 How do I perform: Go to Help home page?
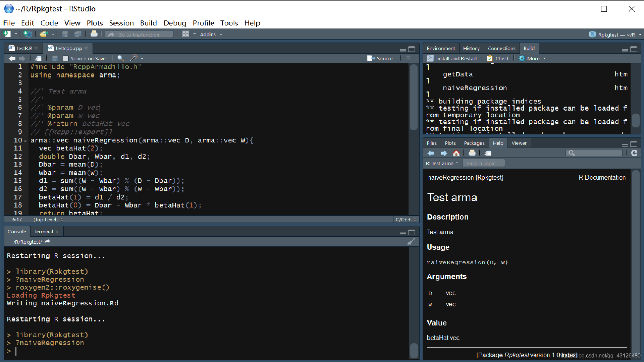pos(456,153)
